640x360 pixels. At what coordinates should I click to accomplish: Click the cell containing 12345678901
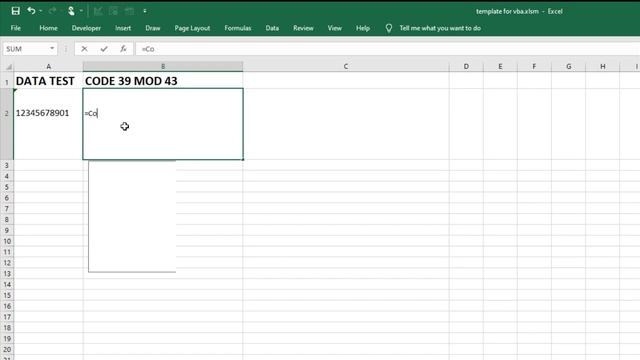tap(48, 124)
